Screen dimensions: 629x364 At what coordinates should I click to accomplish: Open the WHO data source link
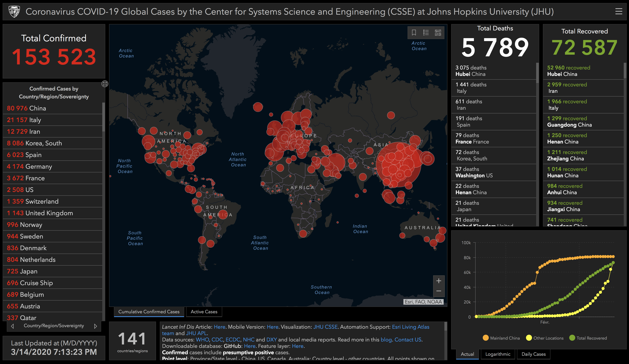(202, 340)
